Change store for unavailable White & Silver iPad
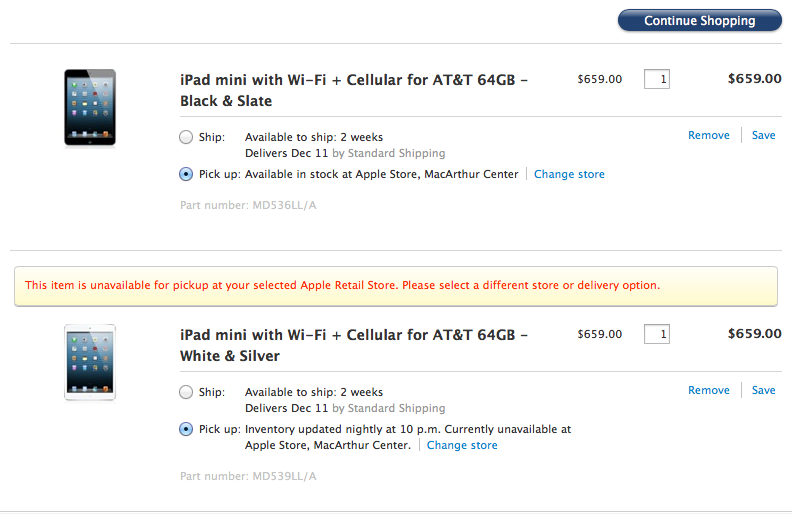Image resolution: width=793 pixels, height=514 pixels. click(x=462, y=445)
